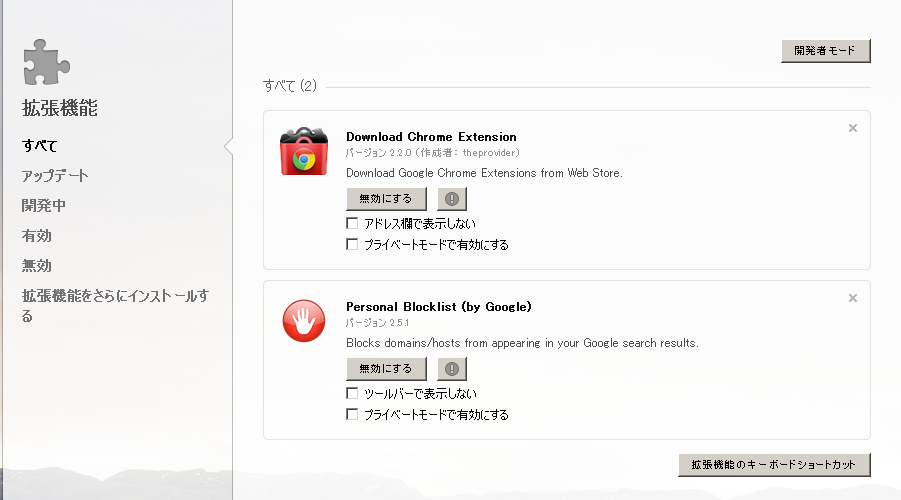Show the 有効 extensions list
This screenshot has width=901, height=500.
37,236
